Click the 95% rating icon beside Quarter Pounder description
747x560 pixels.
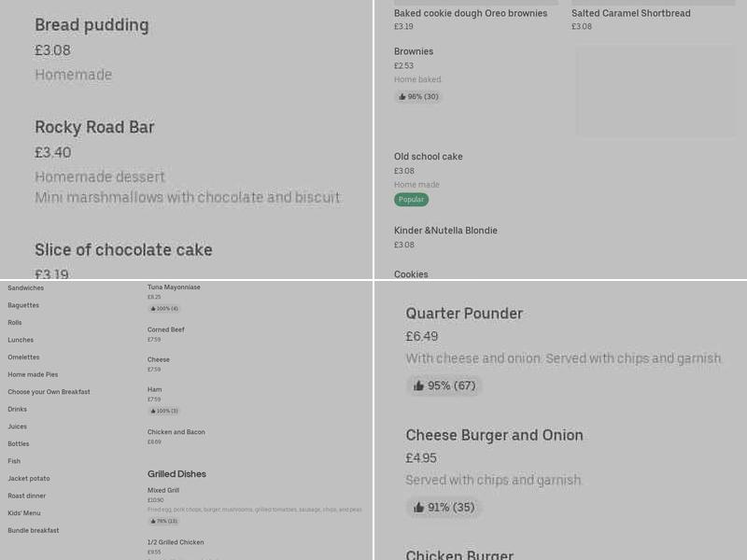(444, 385)
